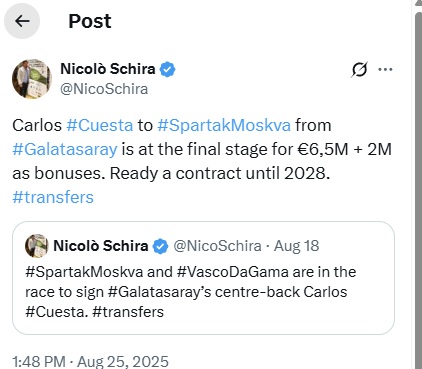Open the #Galatasaray hashtag link
The image size is (422, 369).
65,149
